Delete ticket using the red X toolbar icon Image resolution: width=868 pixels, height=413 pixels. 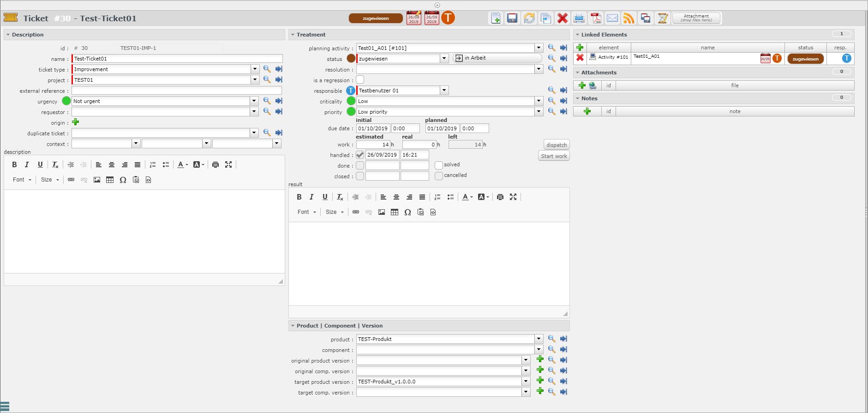[x=562, y=18]
